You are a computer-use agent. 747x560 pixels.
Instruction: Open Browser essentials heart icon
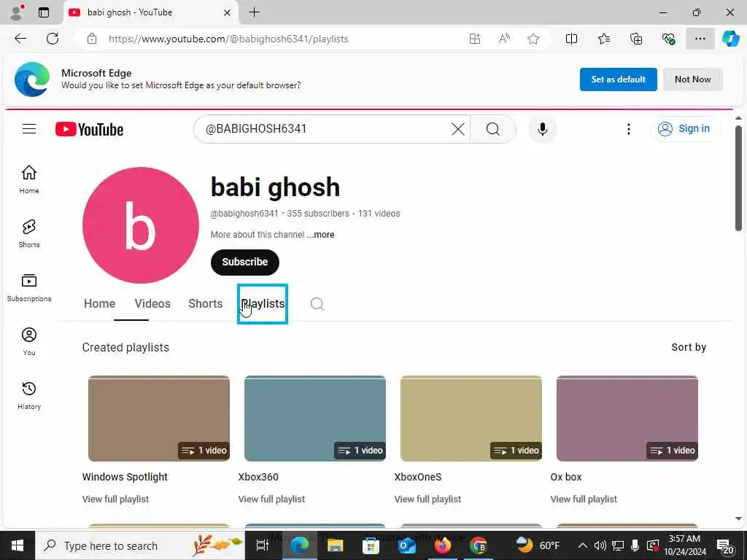point(668,39)
